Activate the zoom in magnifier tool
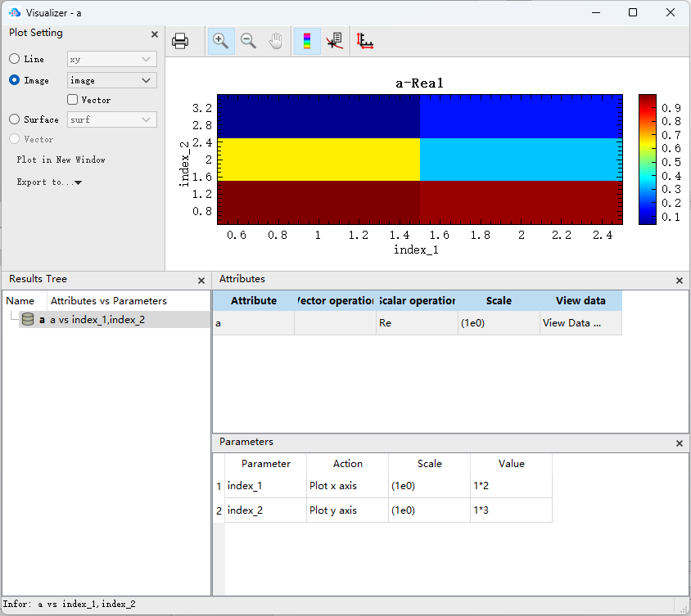Image resolution: width=691 pixels, height=616 pixels. coord(220,41)
